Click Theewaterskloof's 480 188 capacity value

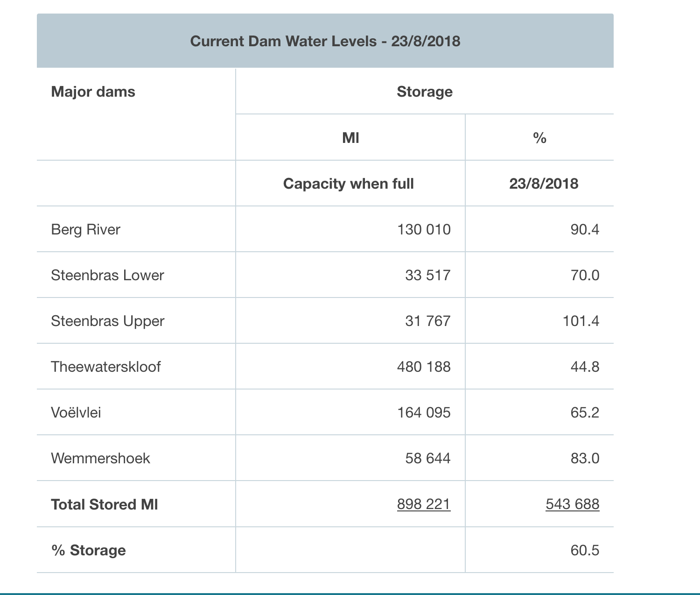click(424, 367)
